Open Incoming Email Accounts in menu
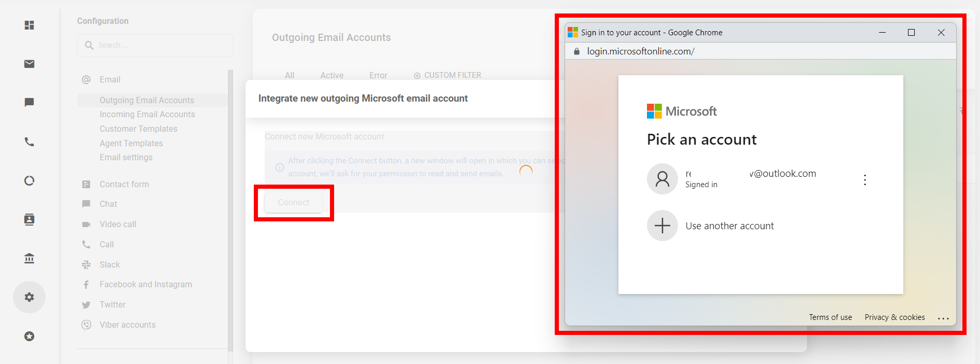The width and height of the screenshot is (980, 364). 147,114
